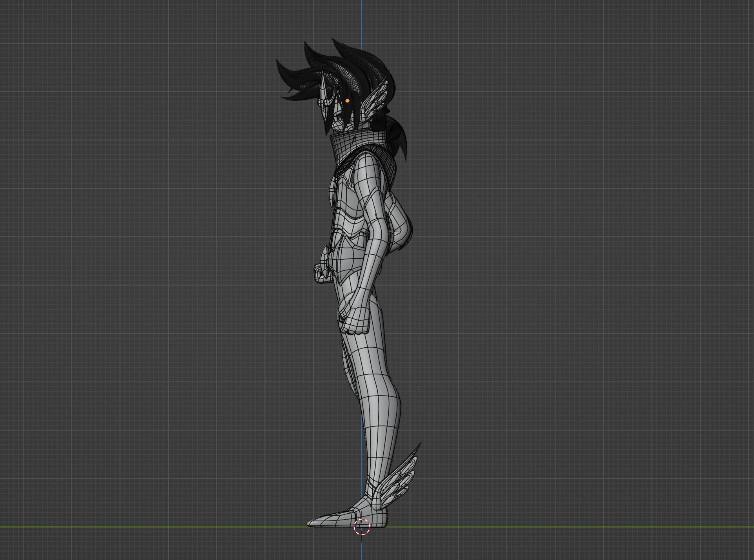
Task: Click the lower clenched fist mesh
Action: (356, 321)
